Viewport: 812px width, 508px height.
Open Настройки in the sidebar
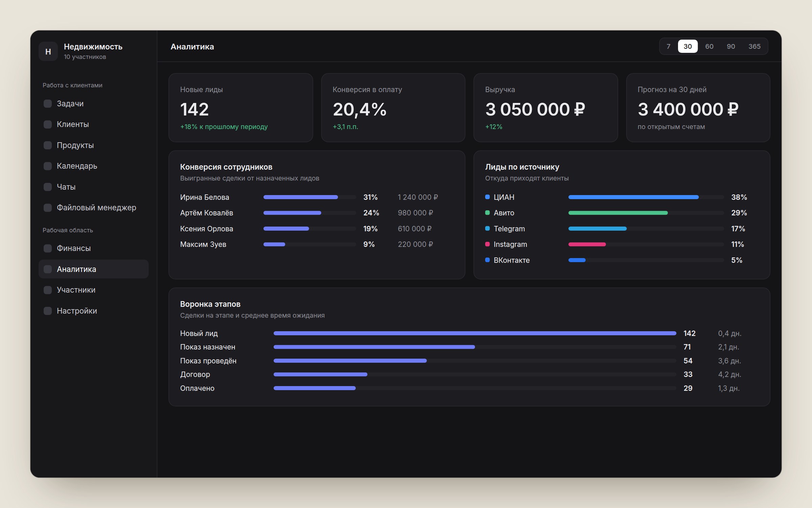tap(93, 311)
